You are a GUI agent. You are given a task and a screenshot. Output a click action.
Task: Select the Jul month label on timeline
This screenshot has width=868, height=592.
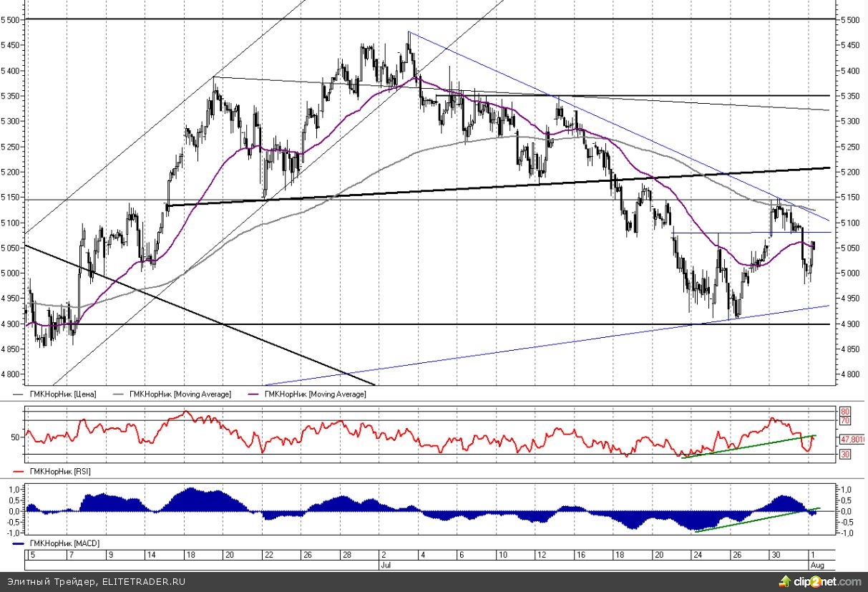coord(385,564)
